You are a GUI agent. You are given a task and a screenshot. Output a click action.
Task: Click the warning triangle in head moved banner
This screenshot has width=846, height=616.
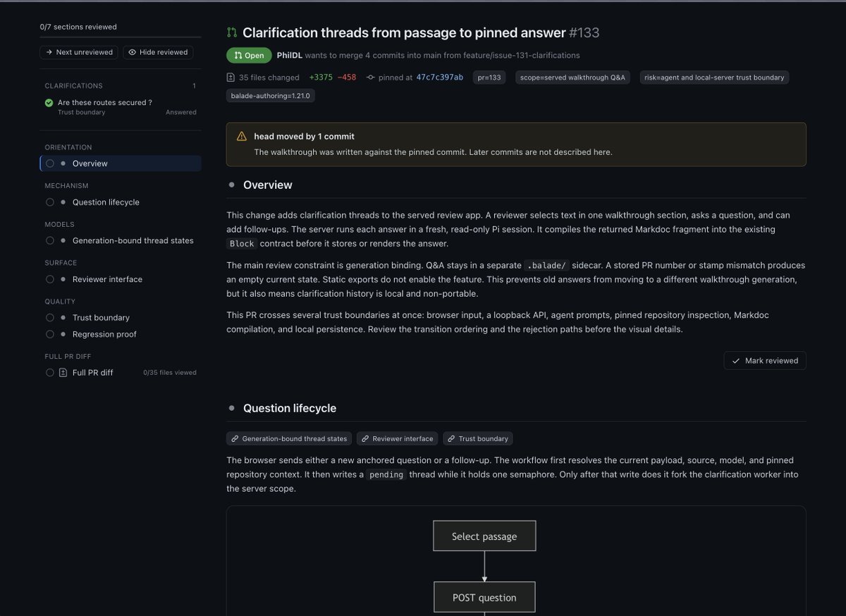tap(242, 136)
